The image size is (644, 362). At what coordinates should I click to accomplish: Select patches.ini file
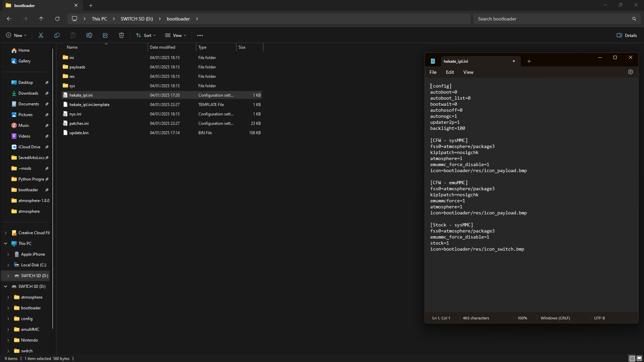pyautogui.click(x=162, y=123)
